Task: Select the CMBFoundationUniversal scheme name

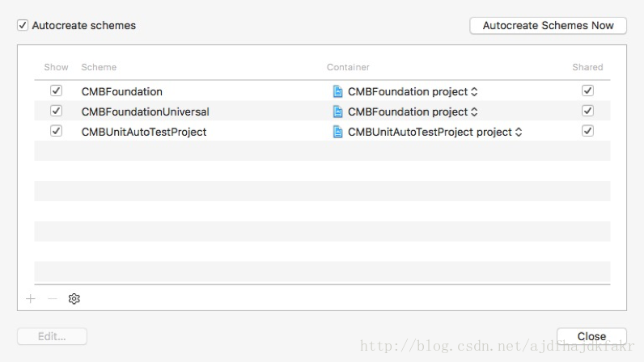Action: coord(145,112)
